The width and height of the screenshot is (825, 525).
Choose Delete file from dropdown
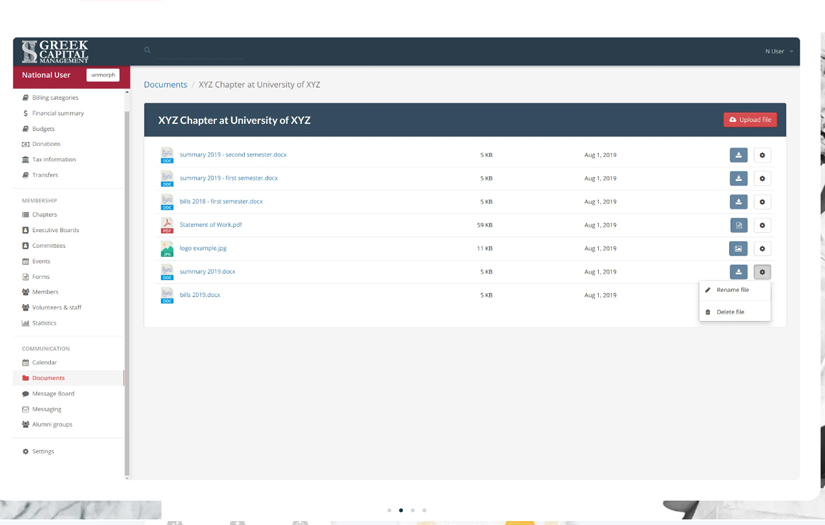click(x=735, y=312)
